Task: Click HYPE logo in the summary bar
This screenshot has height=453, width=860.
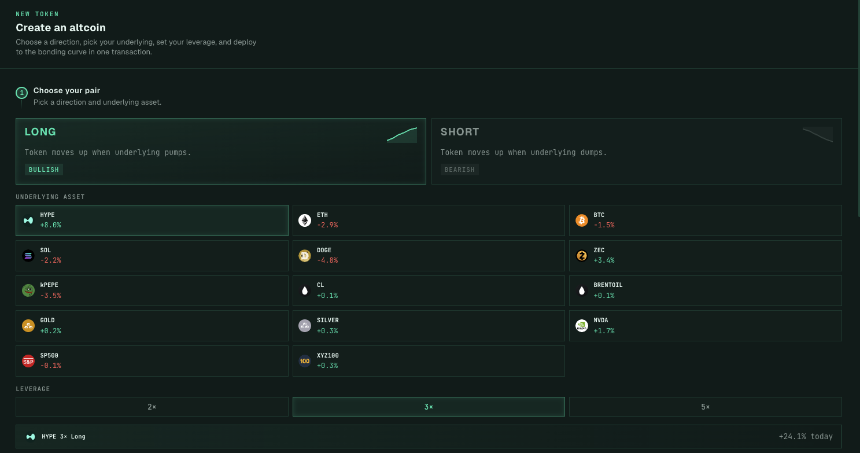Action: pyautogui.click(x=31, y=437)
